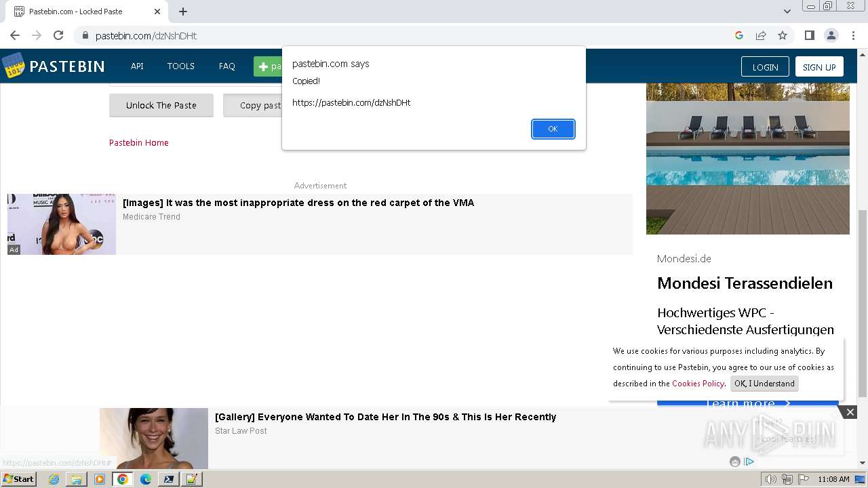Click the Star Law Post ad source

coord(241,431)
